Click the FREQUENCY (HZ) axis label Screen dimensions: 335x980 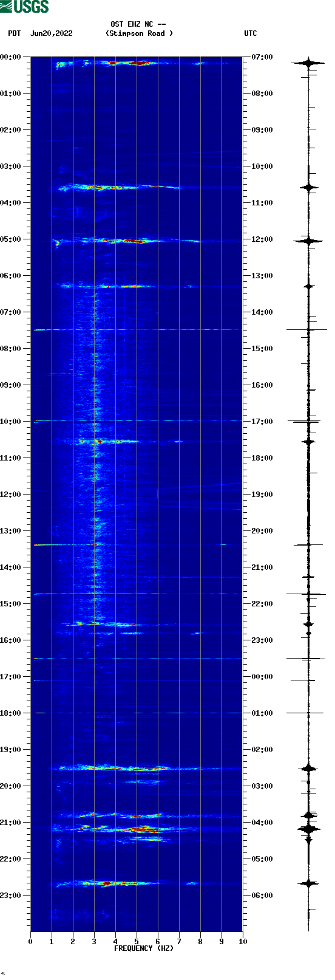(x=144, y=948)
